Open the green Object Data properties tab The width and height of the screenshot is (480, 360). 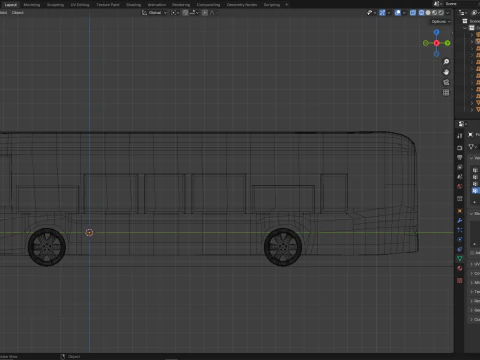click(460, 259)
